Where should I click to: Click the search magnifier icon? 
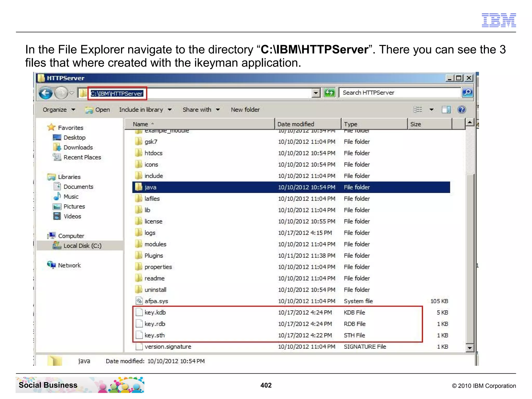(x=468, y=92)
